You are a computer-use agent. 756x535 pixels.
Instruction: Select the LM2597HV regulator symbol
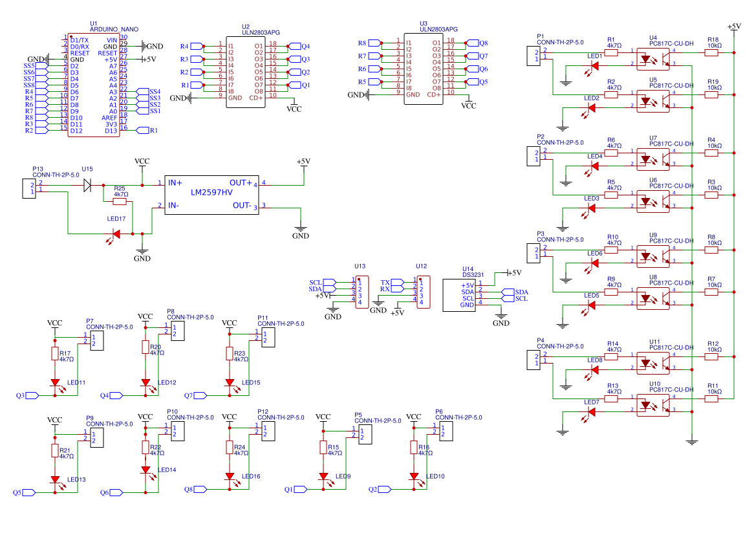212,194
